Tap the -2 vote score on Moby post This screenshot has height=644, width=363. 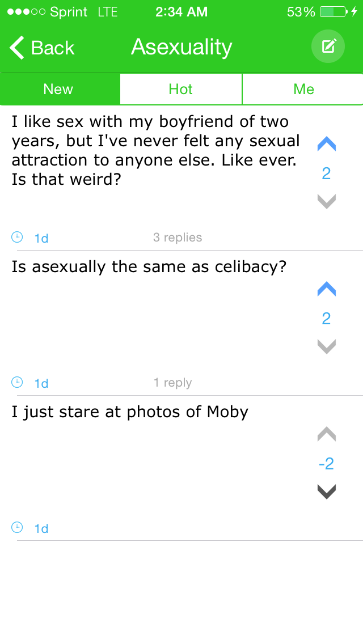(326, 463)
